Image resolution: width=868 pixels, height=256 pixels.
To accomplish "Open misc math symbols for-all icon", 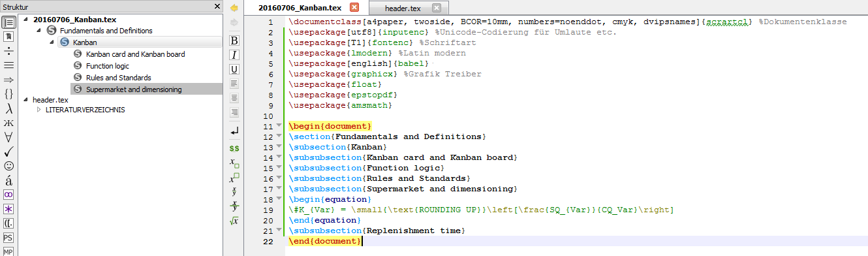I will [x=9, y=137].
